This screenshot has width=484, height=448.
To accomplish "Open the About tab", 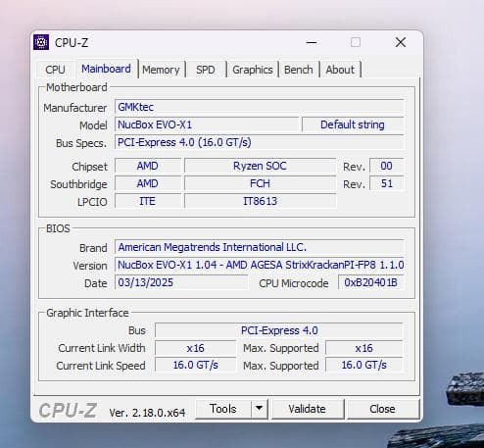I will click(x=340, y=70).
